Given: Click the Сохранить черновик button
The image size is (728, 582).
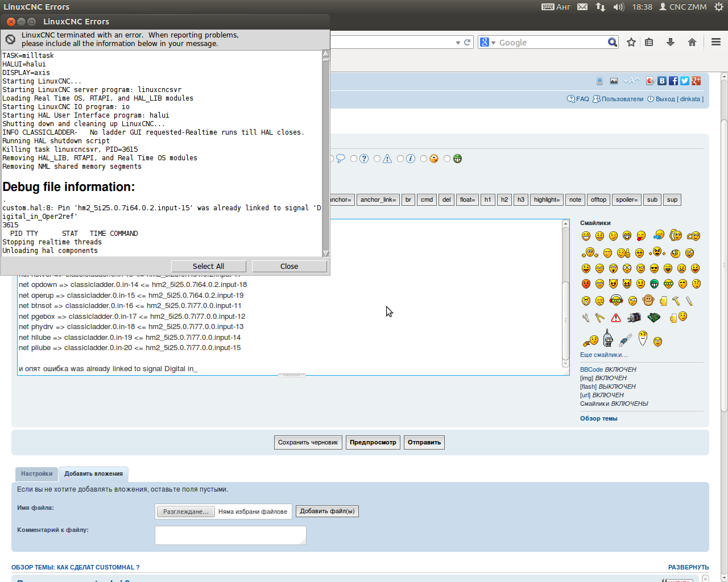Looking at the screenshot, I should pyautogui.click(x=308, y=442).
